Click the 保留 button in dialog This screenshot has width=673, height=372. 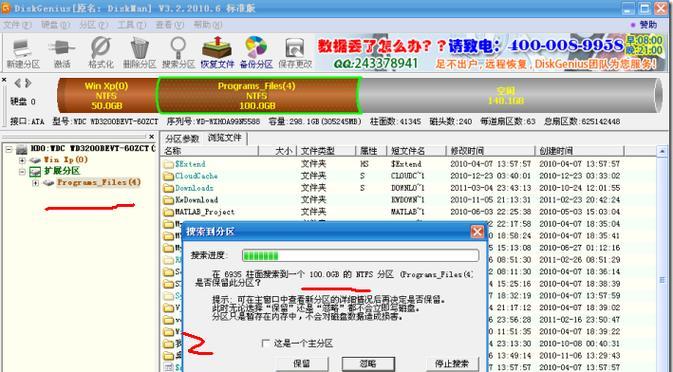(302, 364)
